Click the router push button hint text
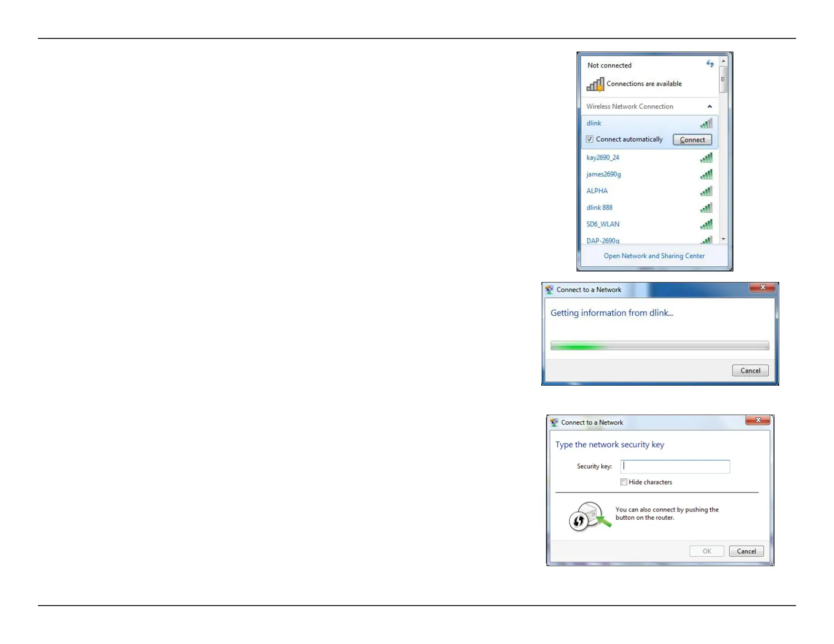The width and height of the screenshot is (834, 644). point(667,514)
